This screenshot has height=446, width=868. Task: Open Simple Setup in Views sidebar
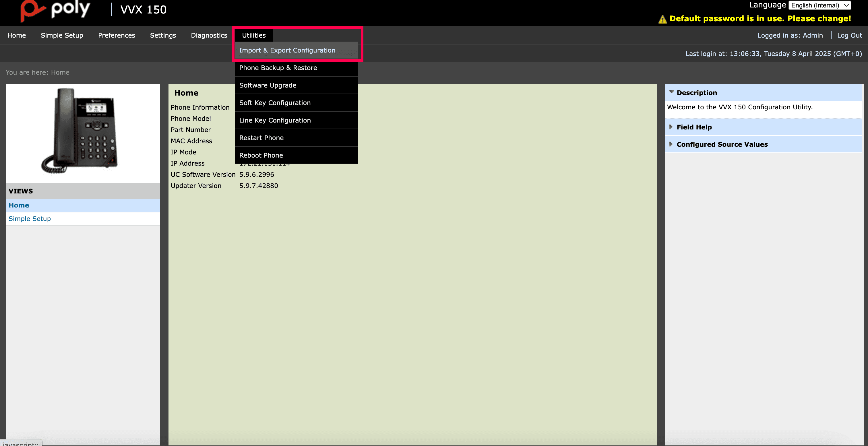pos(30,219)
